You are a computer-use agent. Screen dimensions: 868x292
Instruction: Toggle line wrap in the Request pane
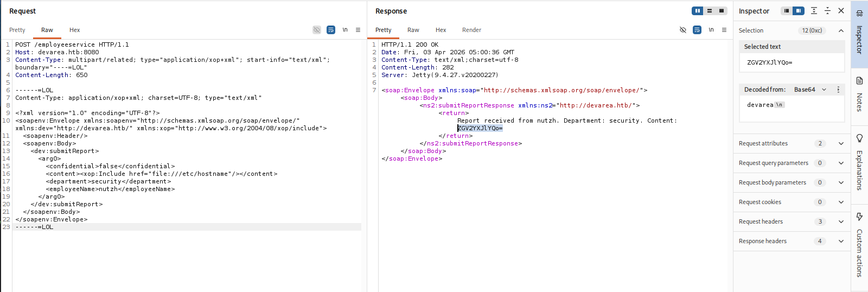(331, 30)
